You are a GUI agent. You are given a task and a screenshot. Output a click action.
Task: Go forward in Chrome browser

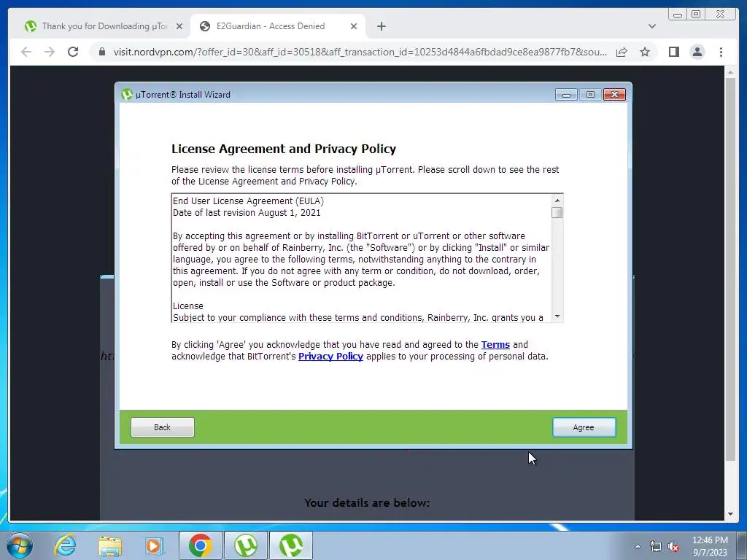click(x=50, y=52)
